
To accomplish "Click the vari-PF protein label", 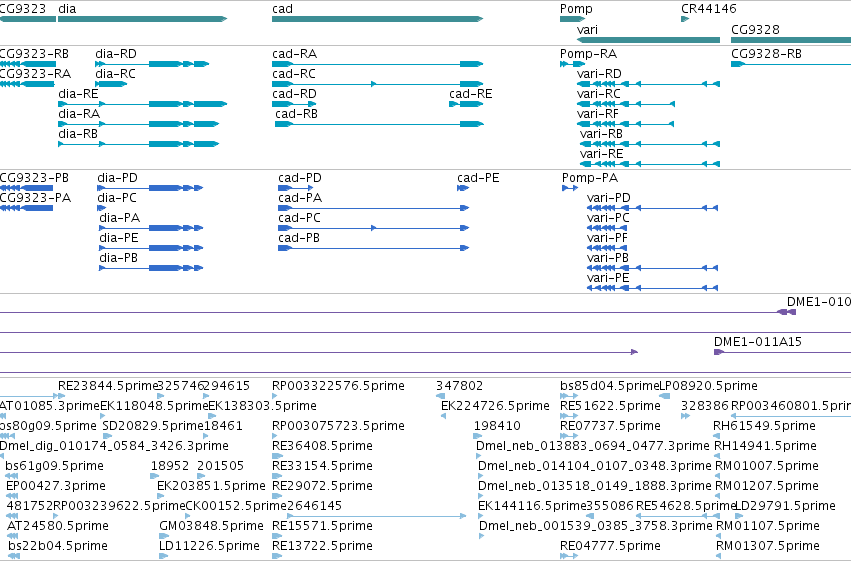I will [607, 238].
